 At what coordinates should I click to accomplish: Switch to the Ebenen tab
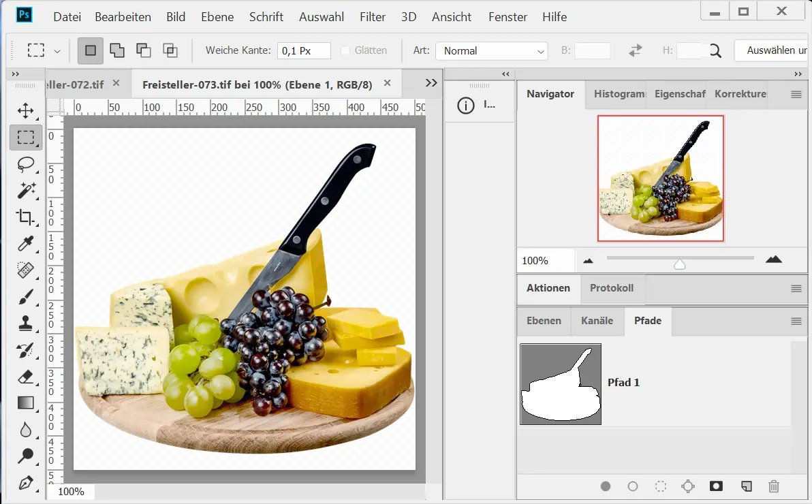tap(544, 321)
